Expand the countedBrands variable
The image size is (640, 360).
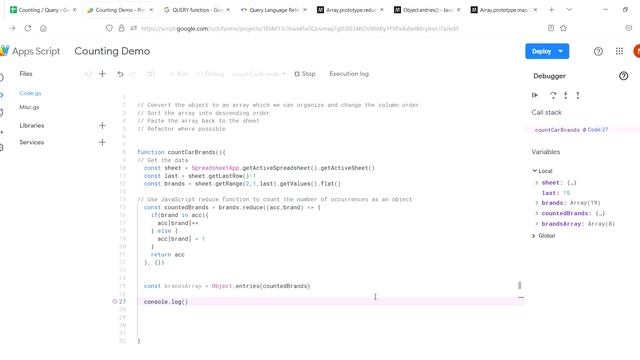pos(537,213)
